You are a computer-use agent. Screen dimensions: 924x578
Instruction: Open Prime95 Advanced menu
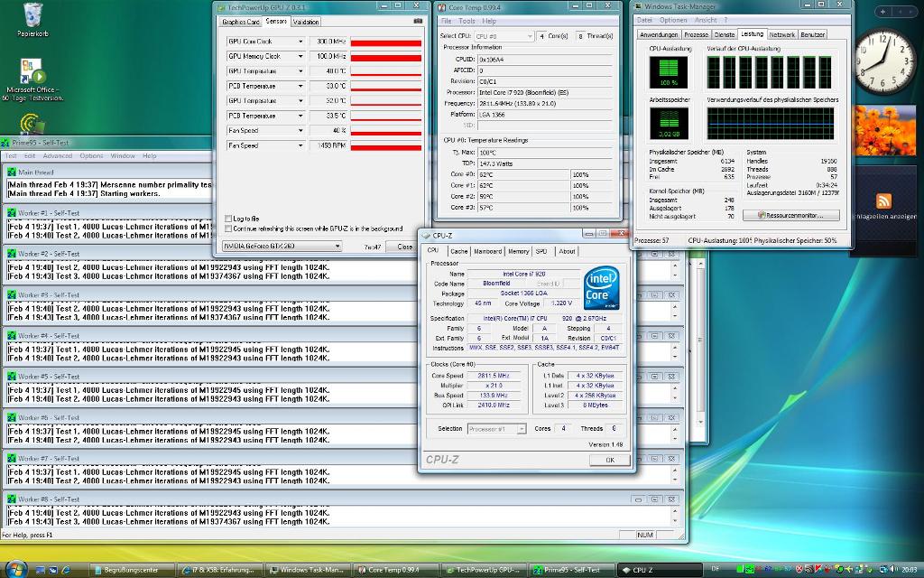(x=58, y=155)
